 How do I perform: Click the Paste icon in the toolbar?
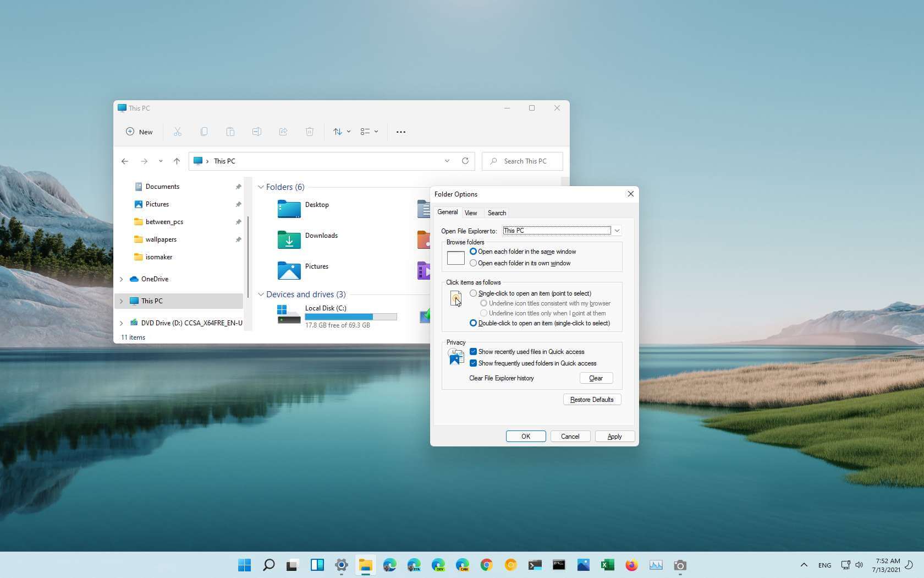pos(230,132)
